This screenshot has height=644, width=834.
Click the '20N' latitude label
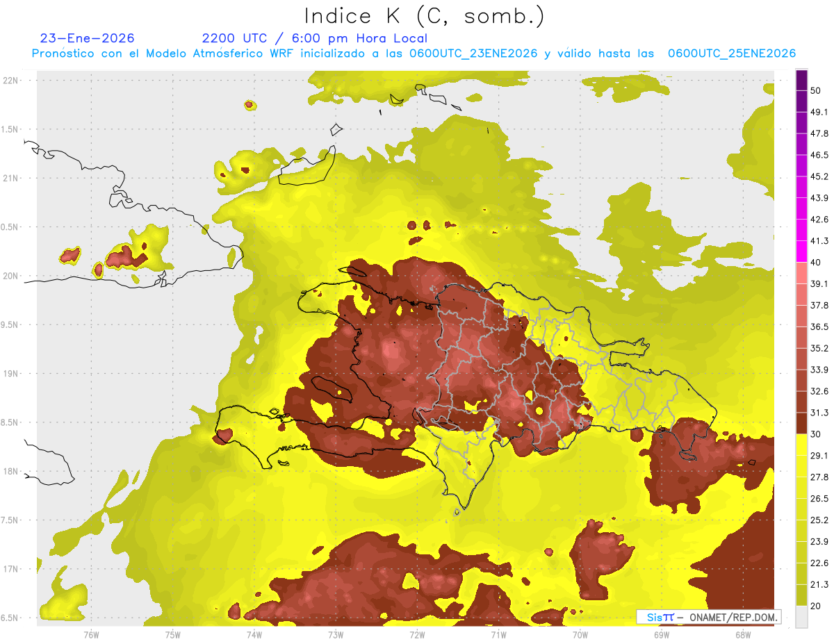click(11, 276)
